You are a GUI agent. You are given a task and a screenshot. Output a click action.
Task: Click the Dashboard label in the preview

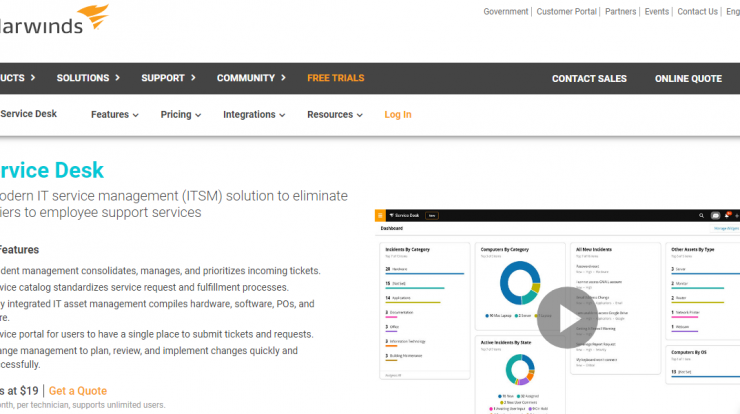392,228
